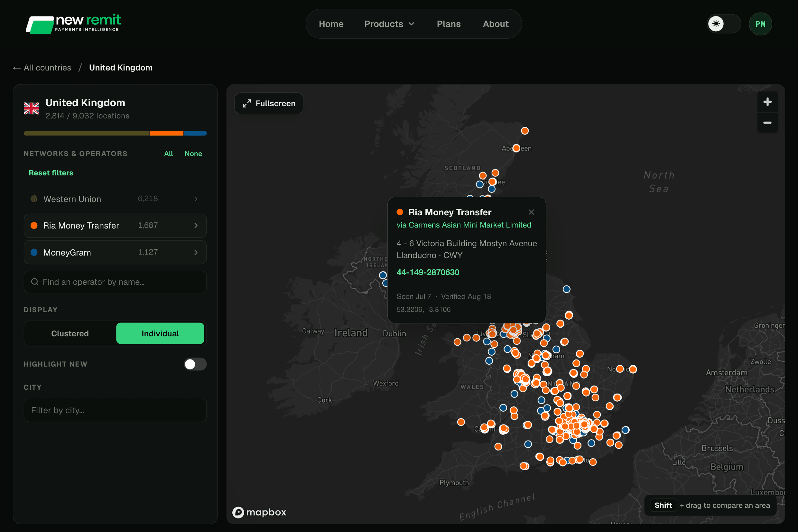Focus the Filter by city field
Viewport: 798px width, 532px height.
pyautogui.click(x=115, y=410)
